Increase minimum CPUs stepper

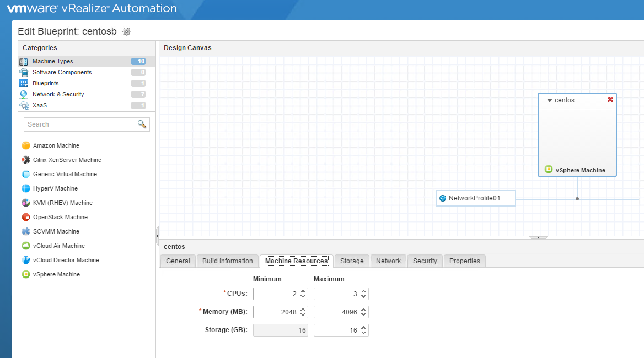point(303,291)
